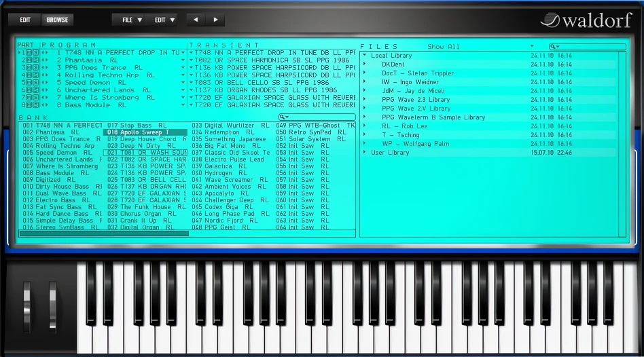Switch to the BROWSE page tab
The height and width of the screenshot is (357, 644).
click(x=58, y=20)
